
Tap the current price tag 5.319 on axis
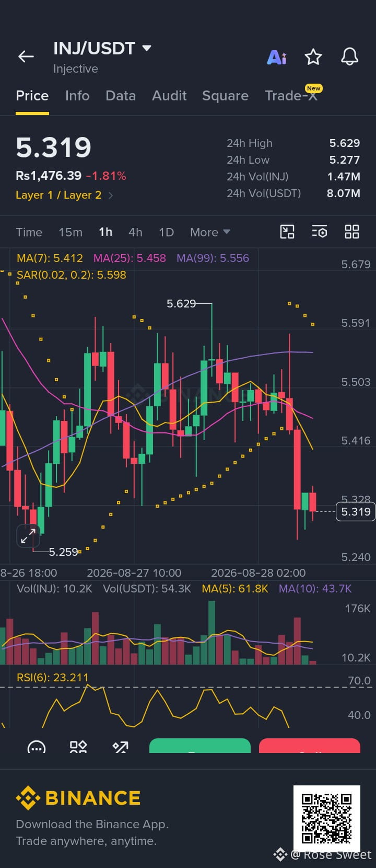pos(356,511)
